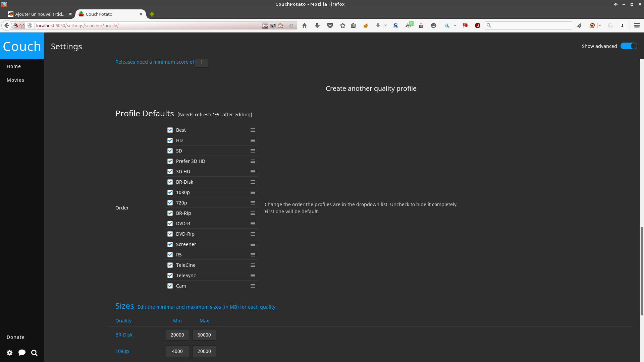Uncheck the 1080p profile checkbox
Screen dimensions: 644x362
(x=170, y=192)
